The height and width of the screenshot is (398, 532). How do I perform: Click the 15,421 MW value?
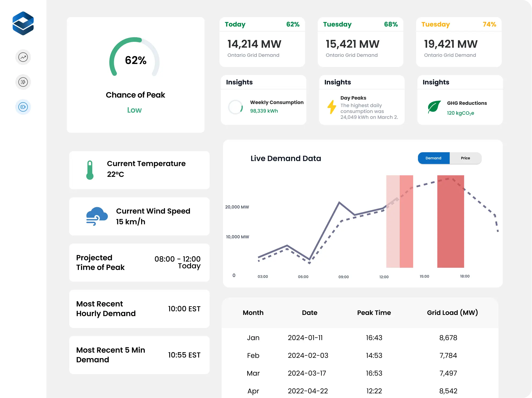pyautogui.click(x=353, y=44)
